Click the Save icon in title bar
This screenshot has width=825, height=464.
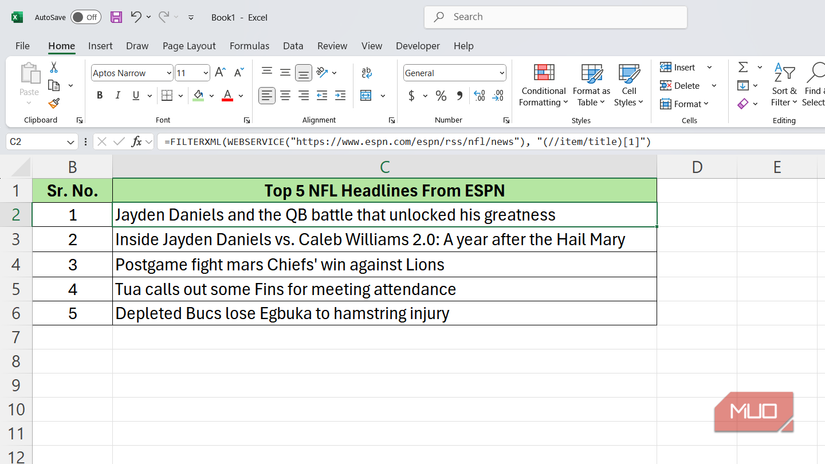click(116, 17)
